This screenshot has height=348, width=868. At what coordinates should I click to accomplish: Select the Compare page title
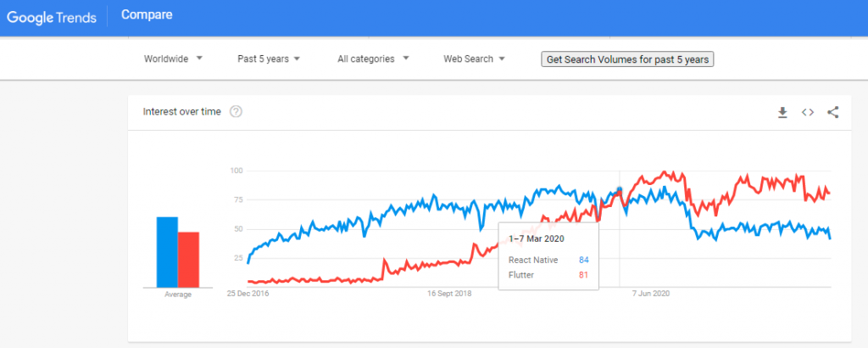(147, 15)
